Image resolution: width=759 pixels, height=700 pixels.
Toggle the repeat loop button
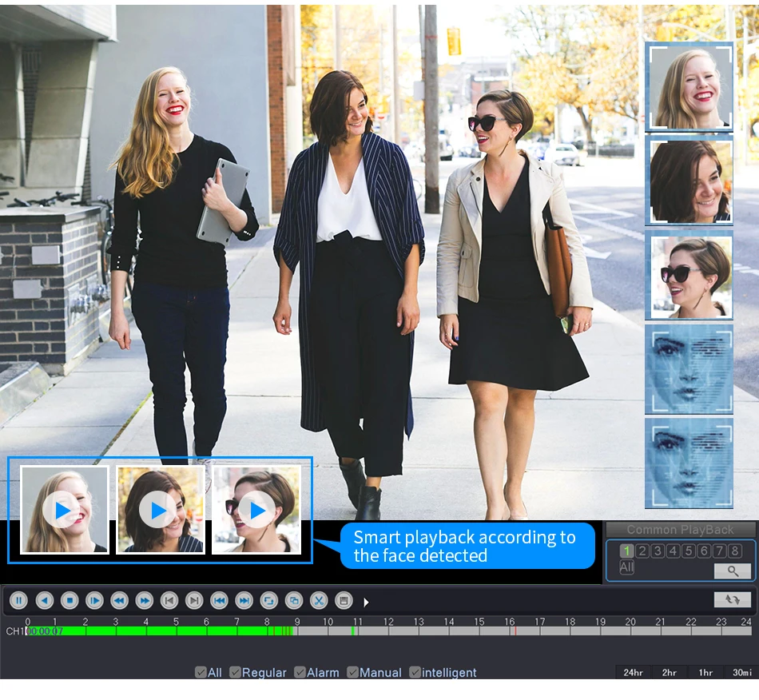[268, 601]
